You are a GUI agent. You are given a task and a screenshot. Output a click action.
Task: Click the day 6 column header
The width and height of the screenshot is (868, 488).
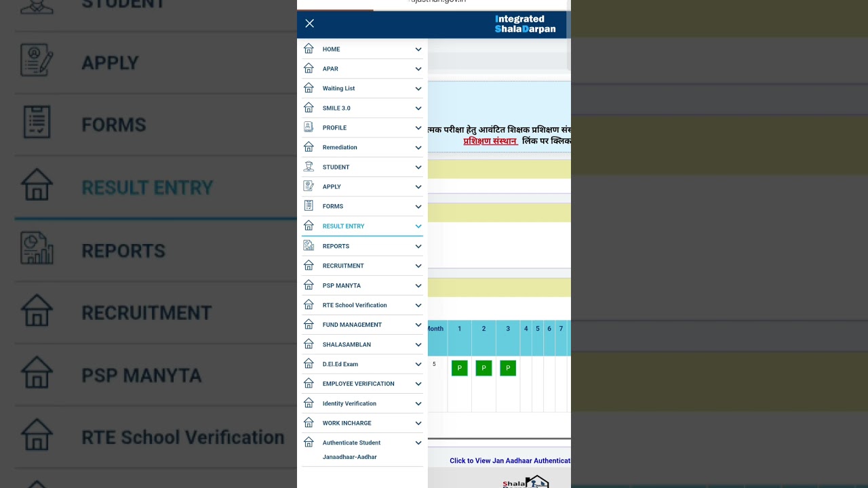[549, 338]
